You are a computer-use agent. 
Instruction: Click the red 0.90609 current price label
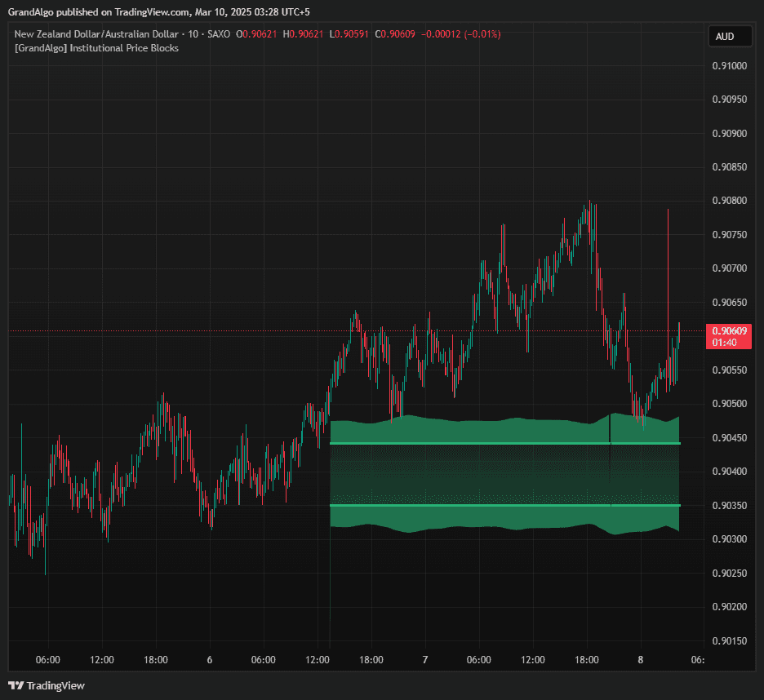(729, 330)
